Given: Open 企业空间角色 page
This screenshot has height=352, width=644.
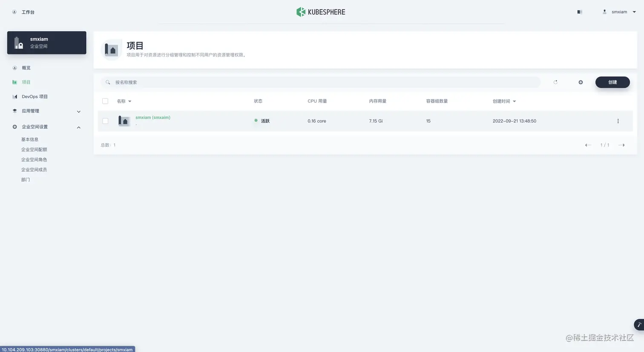Looking at the screenshot, I should tap(34, 160).
